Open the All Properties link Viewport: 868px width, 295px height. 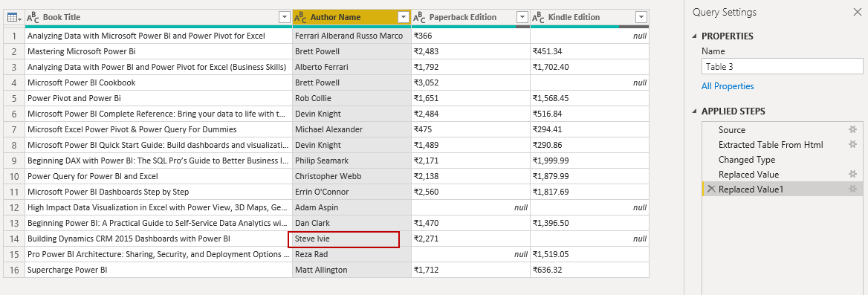(x=728, y=86)
